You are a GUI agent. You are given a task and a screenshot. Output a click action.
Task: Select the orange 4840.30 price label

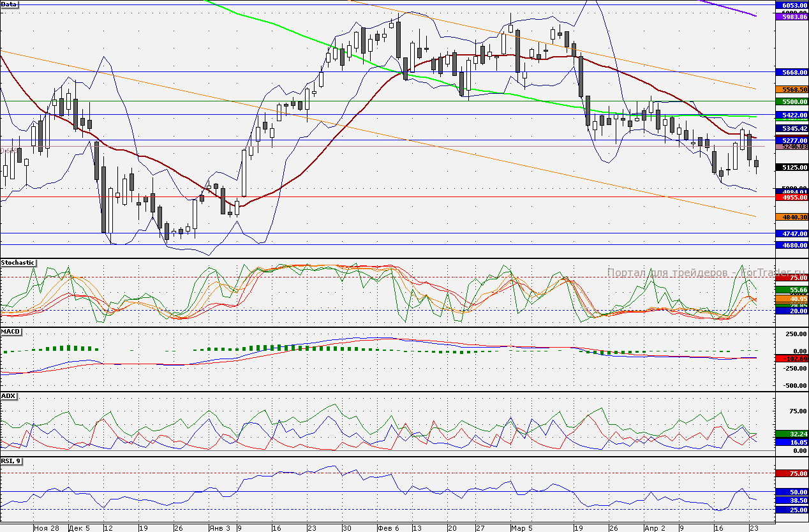[x=792, y=217]
